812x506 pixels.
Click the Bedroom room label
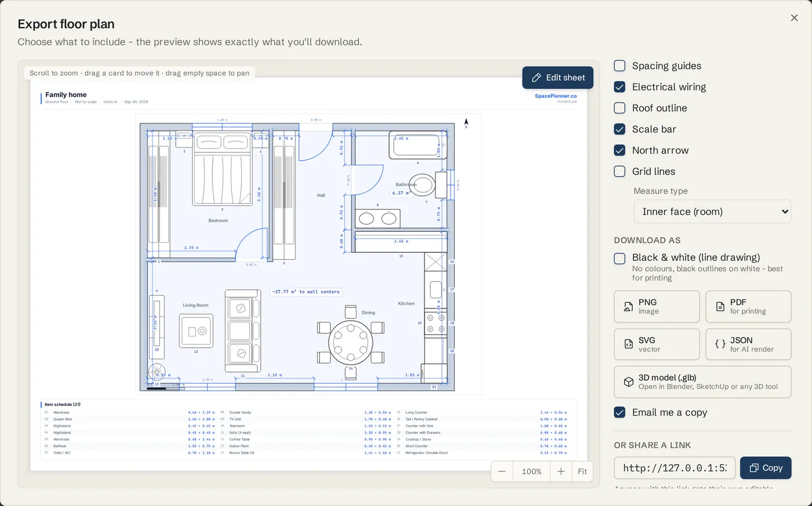(218, 221)
